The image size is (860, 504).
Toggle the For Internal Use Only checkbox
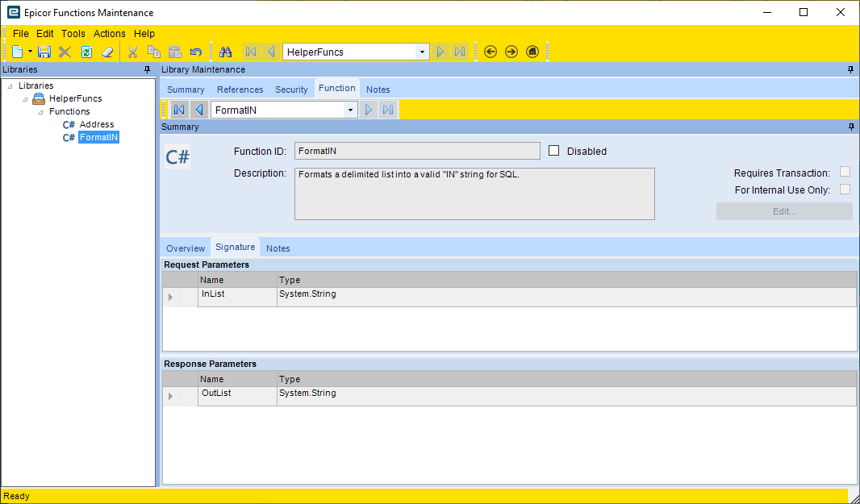click(x=845, y=190)
